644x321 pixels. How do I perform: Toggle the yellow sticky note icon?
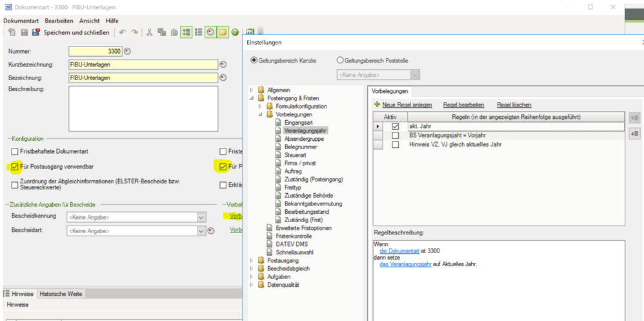[x=223, y=32]
